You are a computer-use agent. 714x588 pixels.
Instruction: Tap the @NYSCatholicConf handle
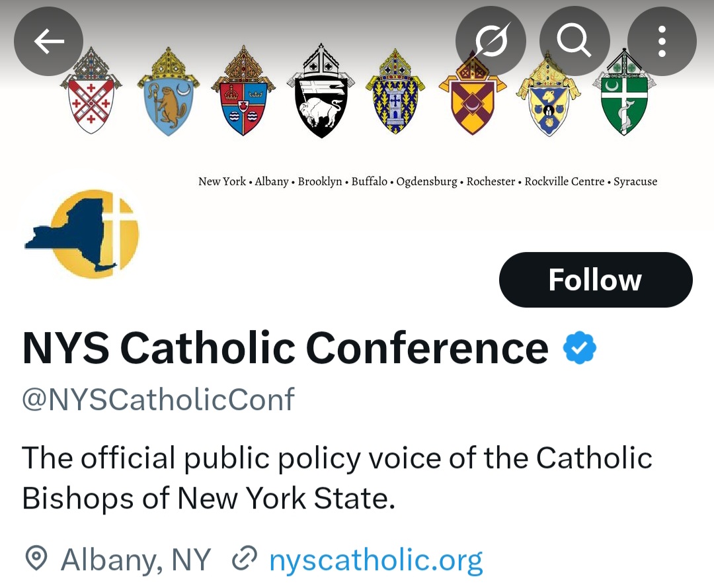(x=158, y=400)
